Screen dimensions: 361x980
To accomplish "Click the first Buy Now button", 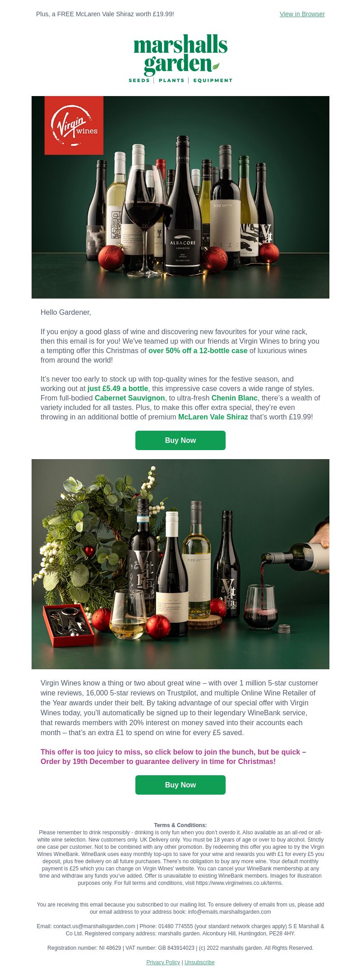I will (180, 440).
